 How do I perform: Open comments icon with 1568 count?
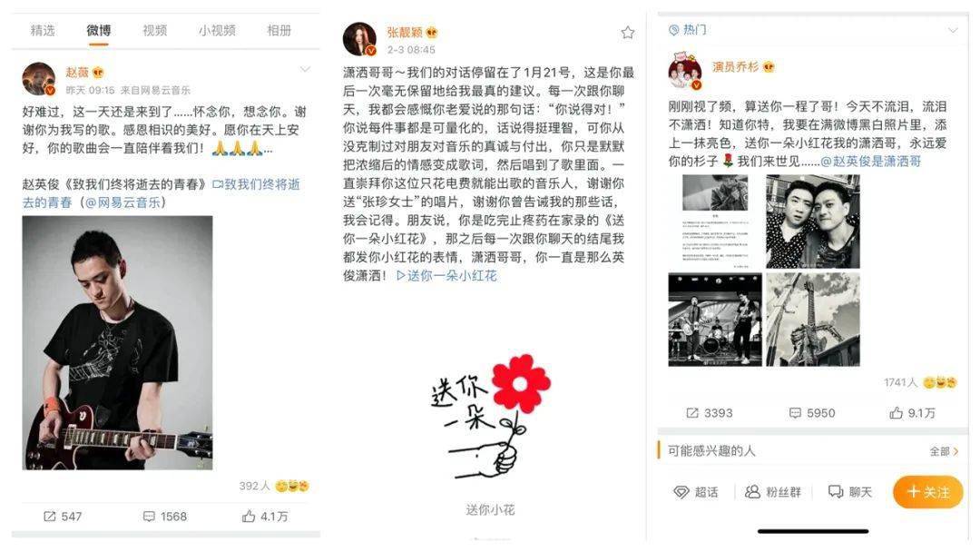click(149, 517)
